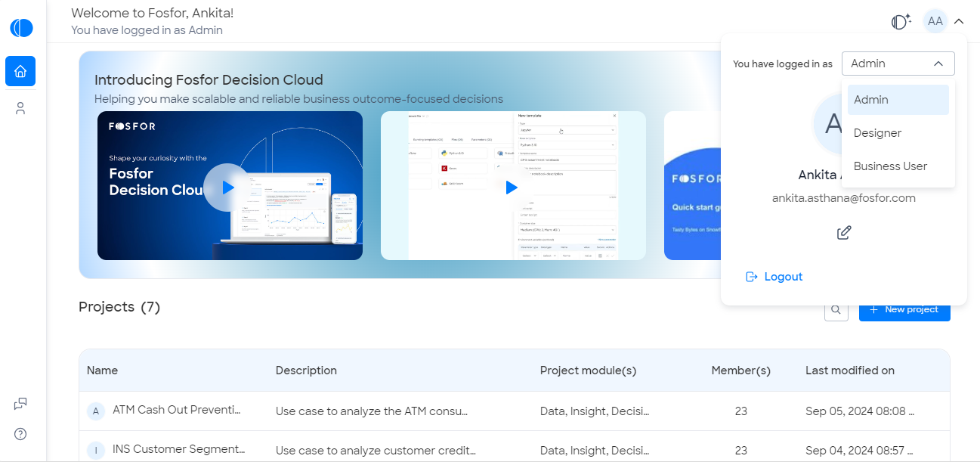This screenshot has width=980, height=462.
Task: Click the Fosfor logo in sidebar
Action: [21, 28]
